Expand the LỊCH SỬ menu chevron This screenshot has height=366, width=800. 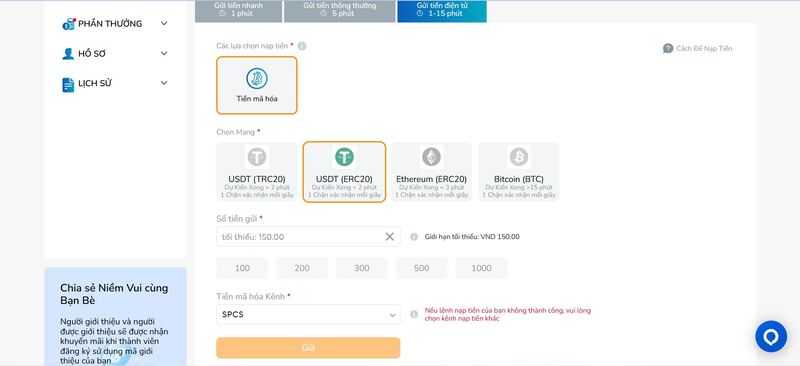(164, 83)
